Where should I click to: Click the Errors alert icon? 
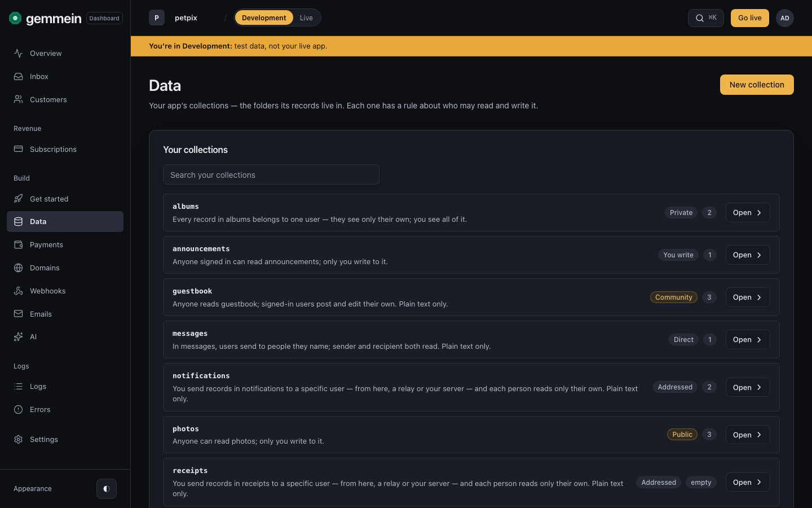point(19,409)
